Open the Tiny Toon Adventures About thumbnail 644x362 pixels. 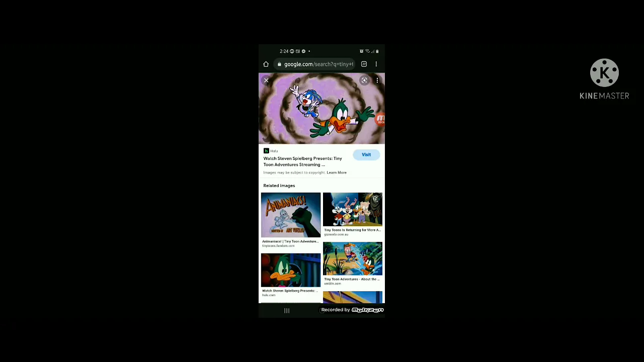click(353, 258)
